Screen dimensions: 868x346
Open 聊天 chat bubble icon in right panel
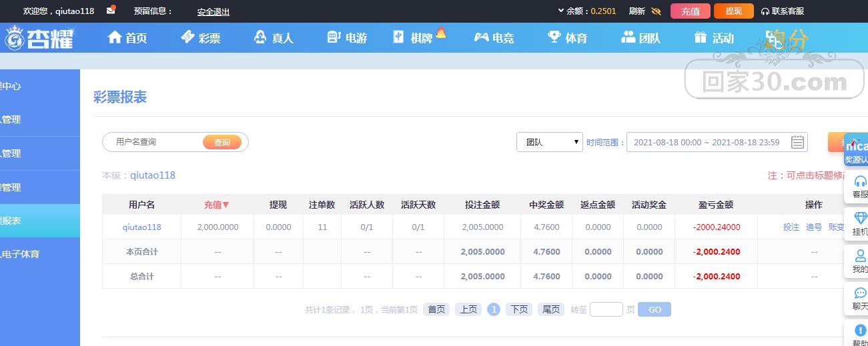860,293
